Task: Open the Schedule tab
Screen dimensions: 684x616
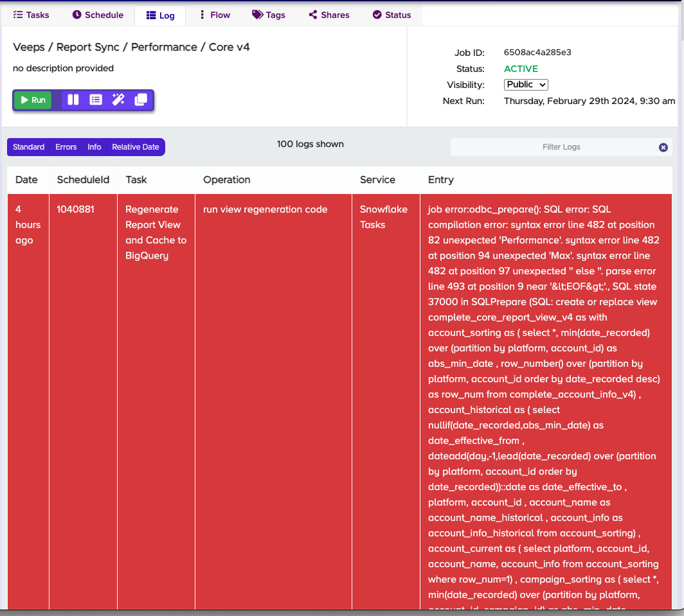Action: pos(98,15)
